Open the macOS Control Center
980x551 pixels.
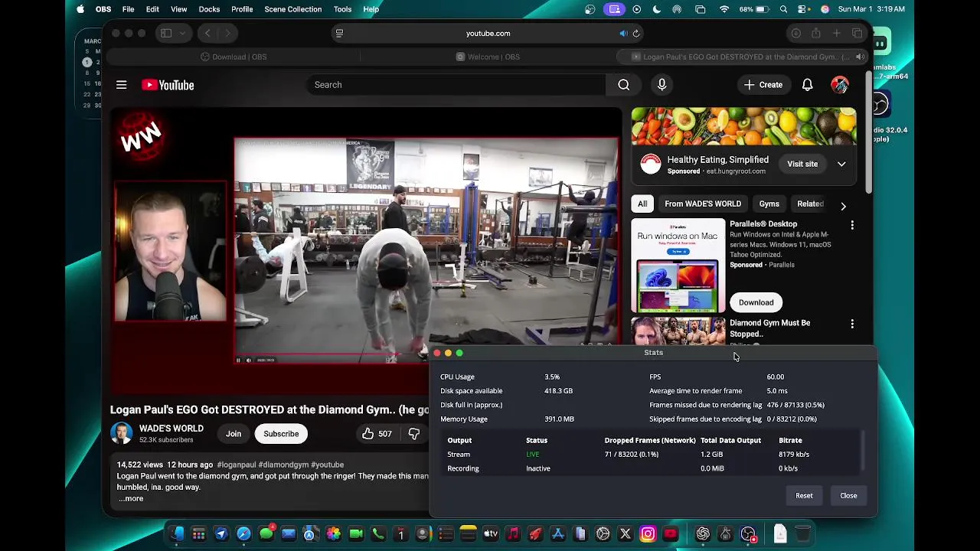[x=803, y=9]
